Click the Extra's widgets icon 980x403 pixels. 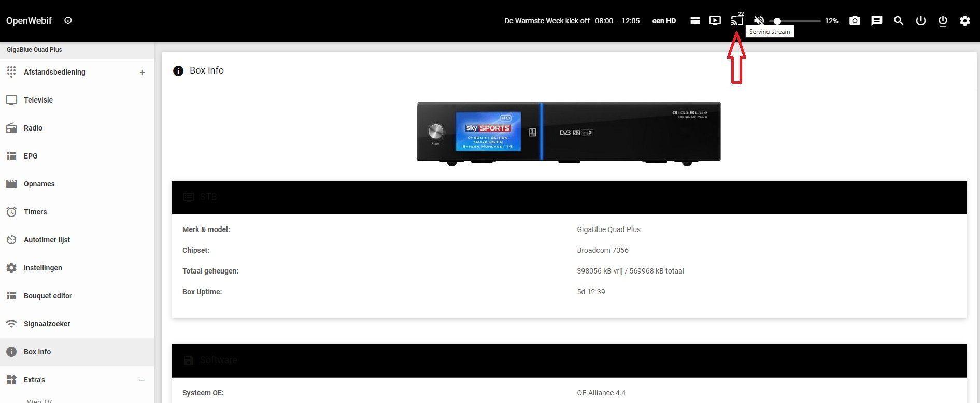pyautogui.click(x=11, y=380)
